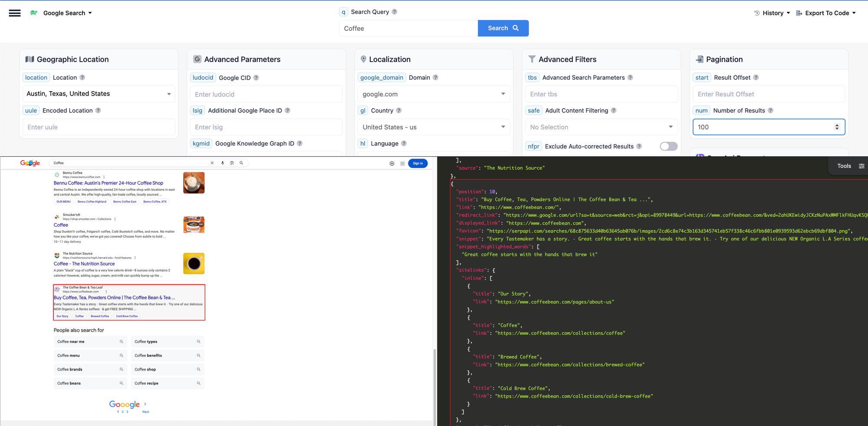Screen dimensions: 868x426
Task: Open the three-dot menu beside The Nutrition Source
Action: pos(135,258)
